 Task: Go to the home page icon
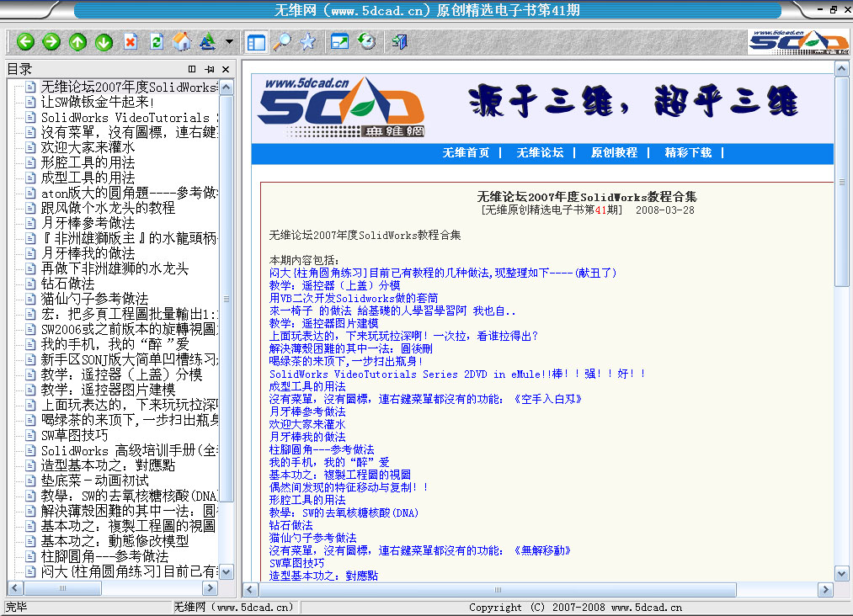(x=182, y=42)
